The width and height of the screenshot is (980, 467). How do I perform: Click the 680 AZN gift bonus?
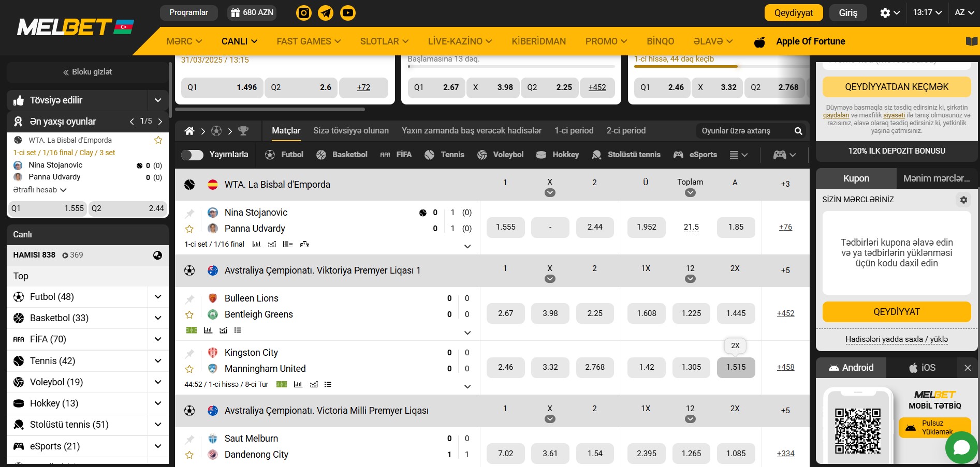[252, 12]
